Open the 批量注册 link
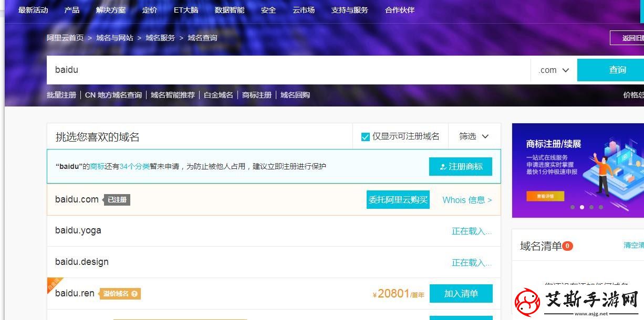This screenshot has width=644, height=320. tap(61, 95)
